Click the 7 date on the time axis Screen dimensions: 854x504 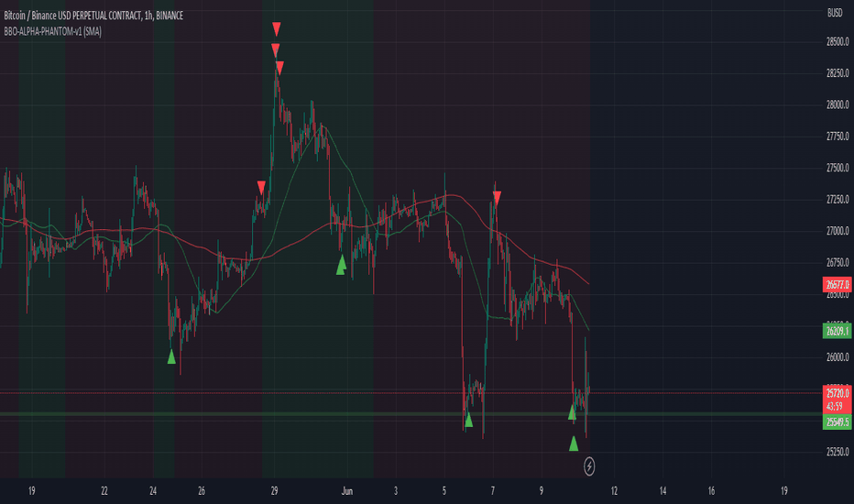pyautogui.click(x=493, y=491)
